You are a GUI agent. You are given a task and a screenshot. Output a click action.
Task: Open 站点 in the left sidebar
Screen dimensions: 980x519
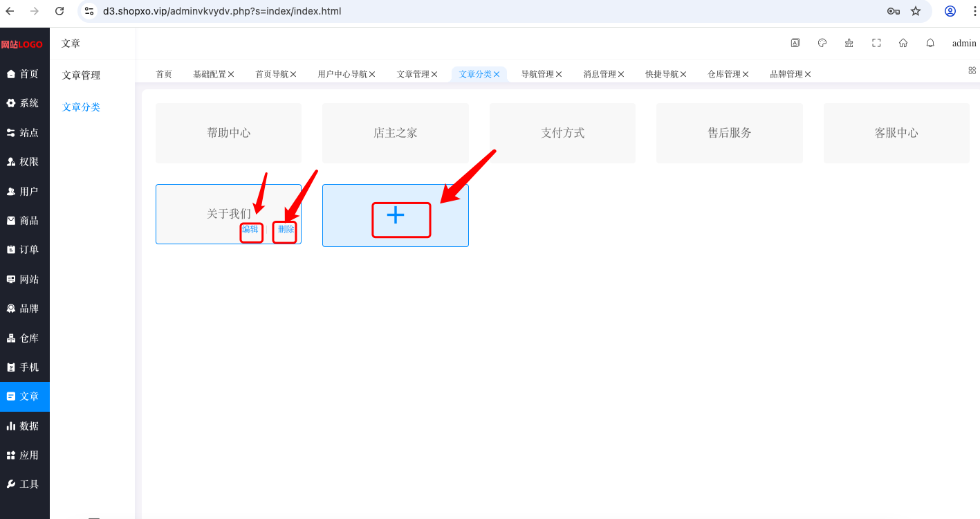tap(25, 132)
